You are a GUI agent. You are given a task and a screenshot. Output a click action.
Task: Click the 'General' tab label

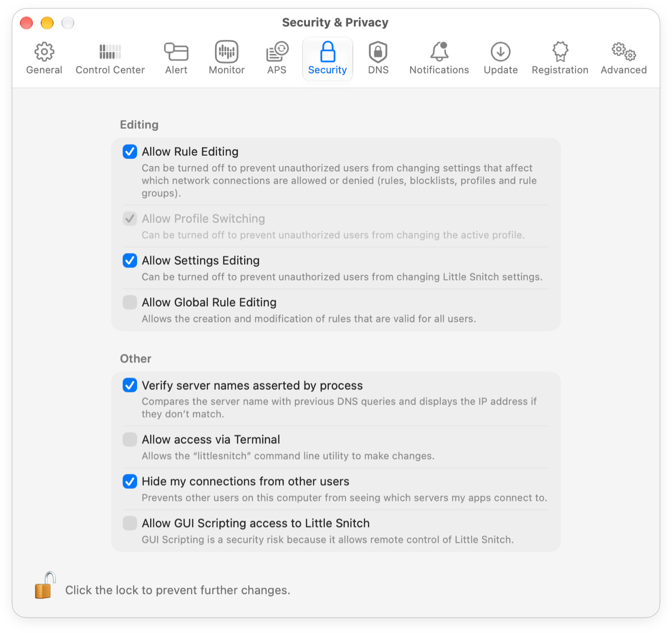click(x=44, y=70)
